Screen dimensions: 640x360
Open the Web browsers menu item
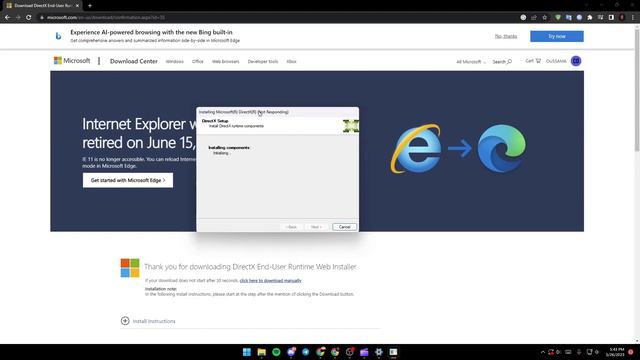225,62
